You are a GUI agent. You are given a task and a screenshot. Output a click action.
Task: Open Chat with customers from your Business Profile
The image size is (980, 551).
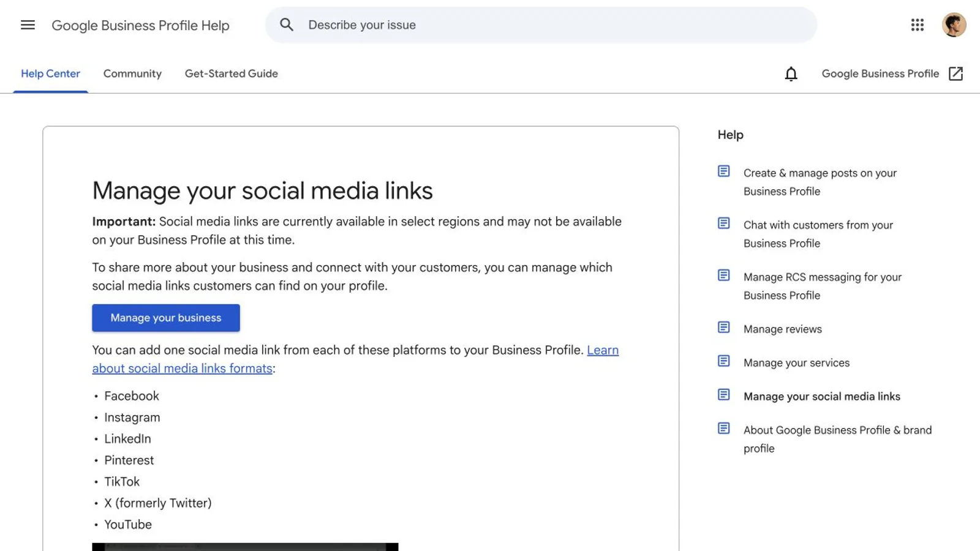pyautogui.click(x=818, y=234)
